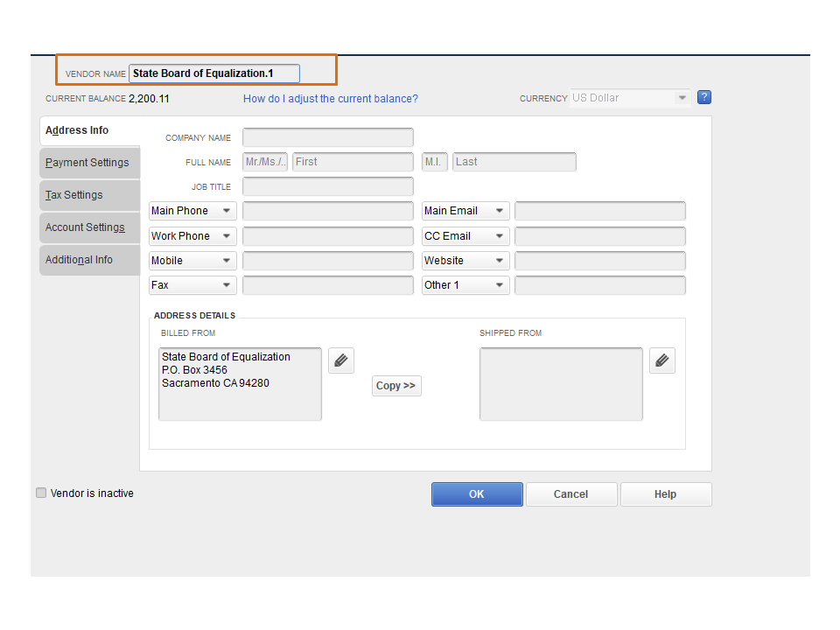Focus the Company Name field
The height and width of the screenshot is (630, 840).
coord(328,137)
